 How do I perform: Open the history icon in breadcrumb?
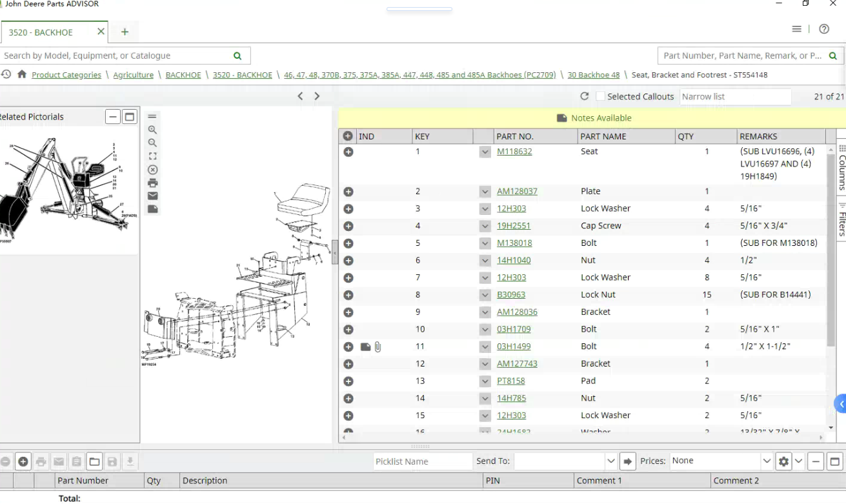click(6, 75)
